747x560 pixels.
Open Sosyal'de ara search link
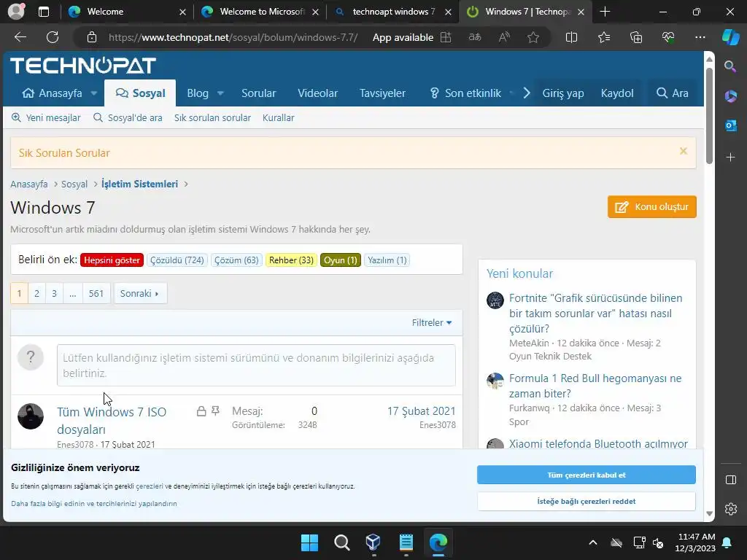click(128, 117)
